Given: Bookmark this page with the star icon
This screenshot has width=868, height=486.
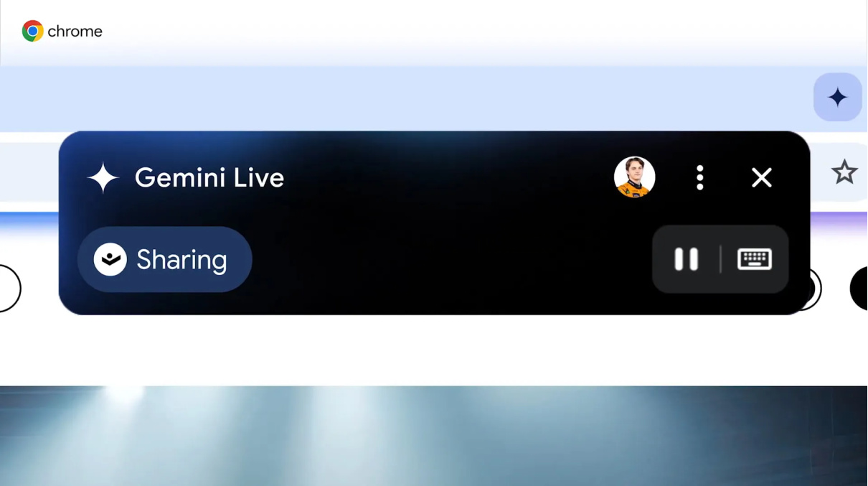Looking at the screenshot, I should (x=844, y=172).
